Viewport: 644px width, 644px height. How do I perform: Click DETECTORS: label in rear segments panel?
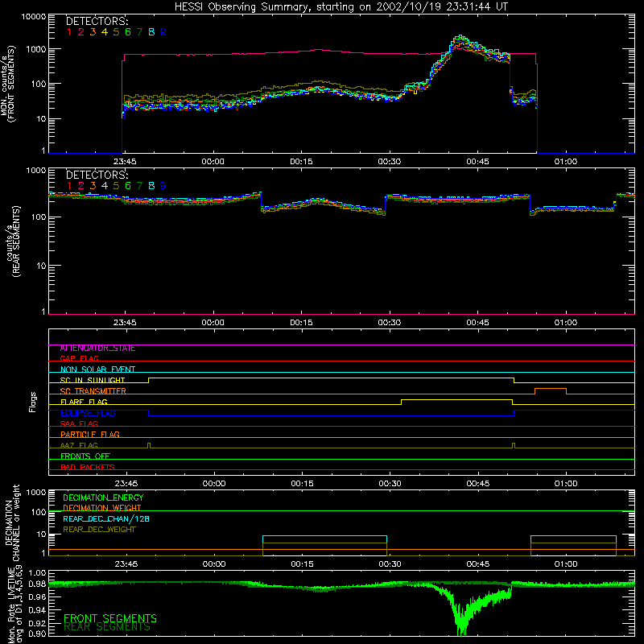click(97, 175)
